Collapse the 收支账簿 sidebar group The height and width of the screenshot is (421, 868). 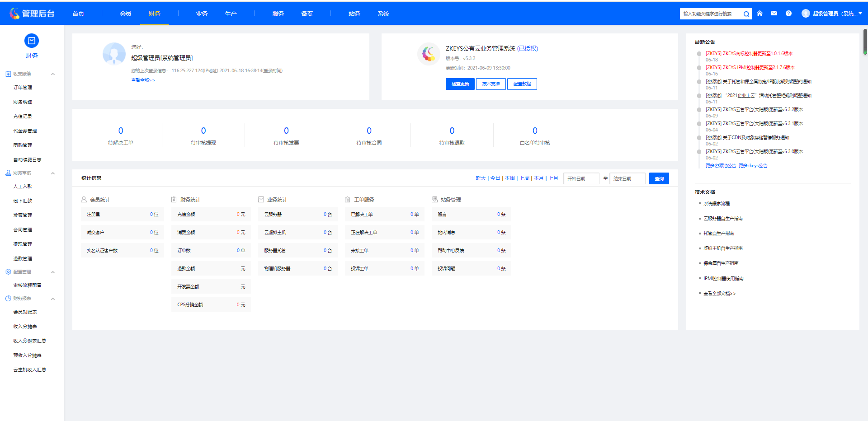(x=53, y=74)
